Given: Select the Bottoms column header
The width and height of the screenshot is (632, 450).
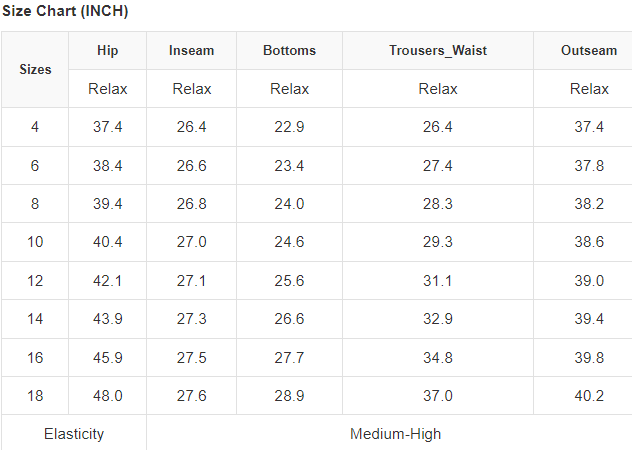Looking at the screenshot, I should [x=289, y=51].
